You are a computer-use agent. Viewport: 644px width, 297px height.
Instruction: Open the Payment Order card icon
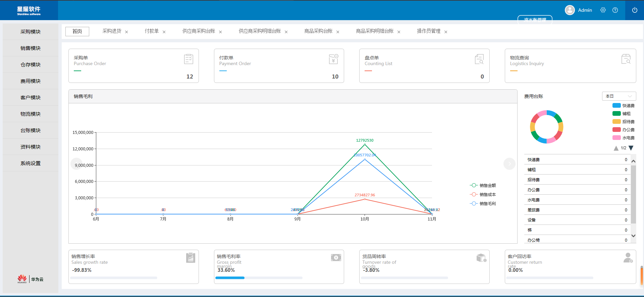[334, 59]
